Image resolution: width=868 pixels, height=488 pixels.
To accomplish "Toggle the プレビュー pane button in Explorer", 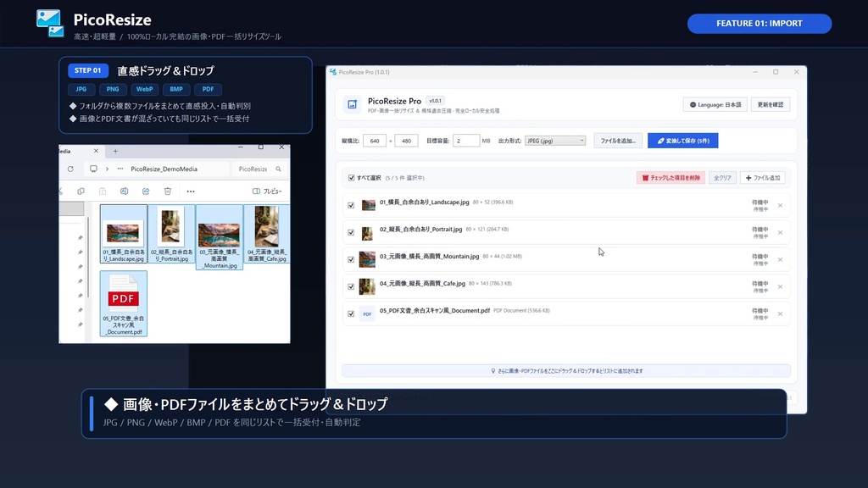I will click(x=267, y=191).
